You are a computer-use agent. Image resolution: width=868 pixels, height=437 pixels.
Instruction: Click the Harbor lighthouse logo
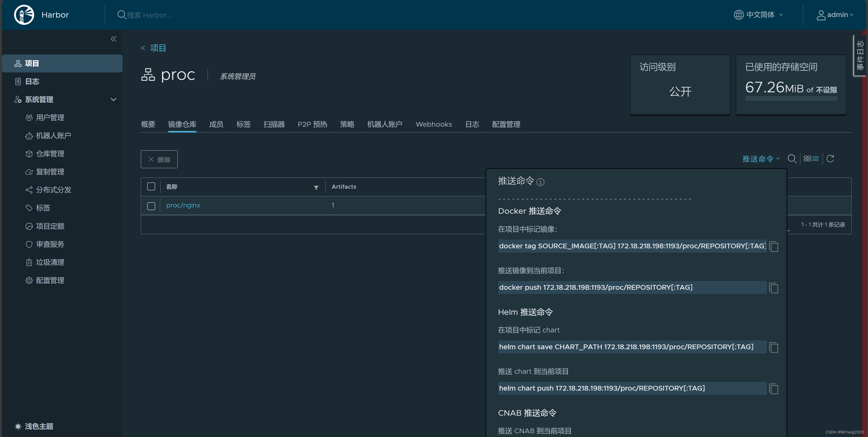tap(24, 15)
